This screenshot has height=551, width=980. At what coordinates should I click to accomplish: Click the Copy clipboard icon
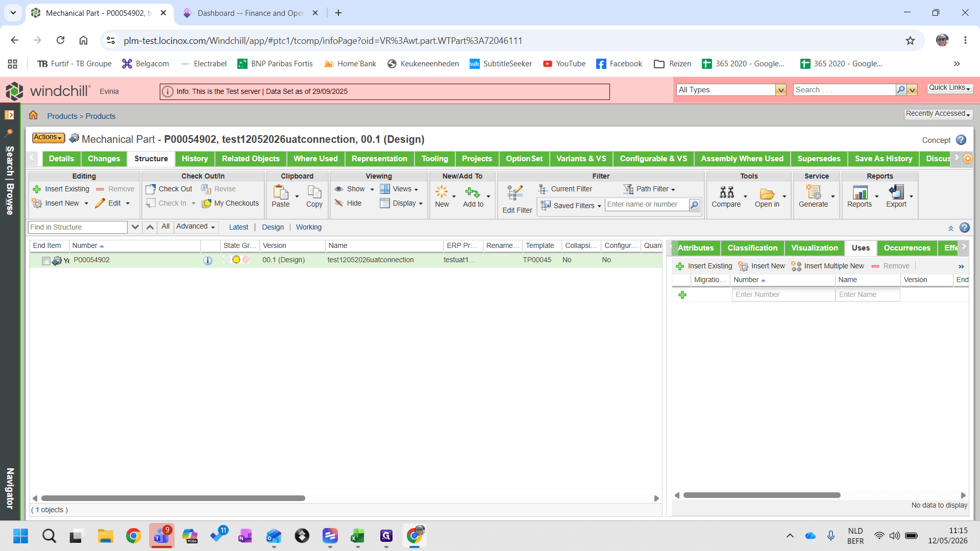pos(314,192)
